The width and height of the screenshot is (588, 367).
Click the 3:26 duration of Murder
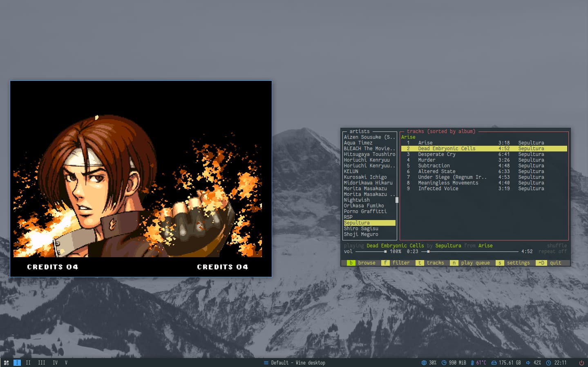pyautogui.click(x=504, y=160)
